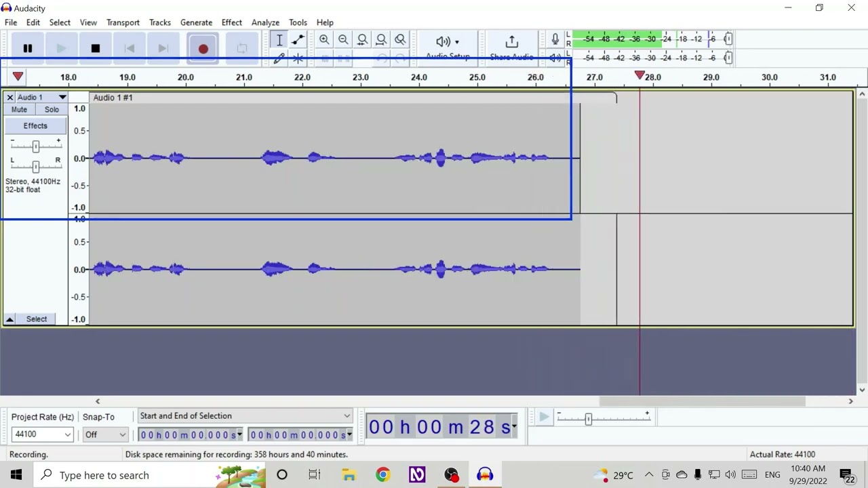Choose the Draw (pencil) tool
Viewport: 868px width, 488px height.
[279, 59]
